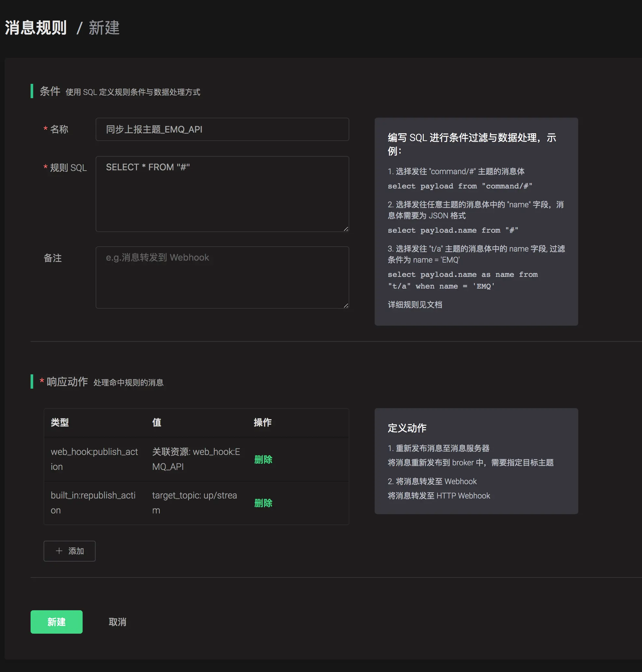Click the 新建 create button
Screen dimensions: 642x672
click(57, 622)
